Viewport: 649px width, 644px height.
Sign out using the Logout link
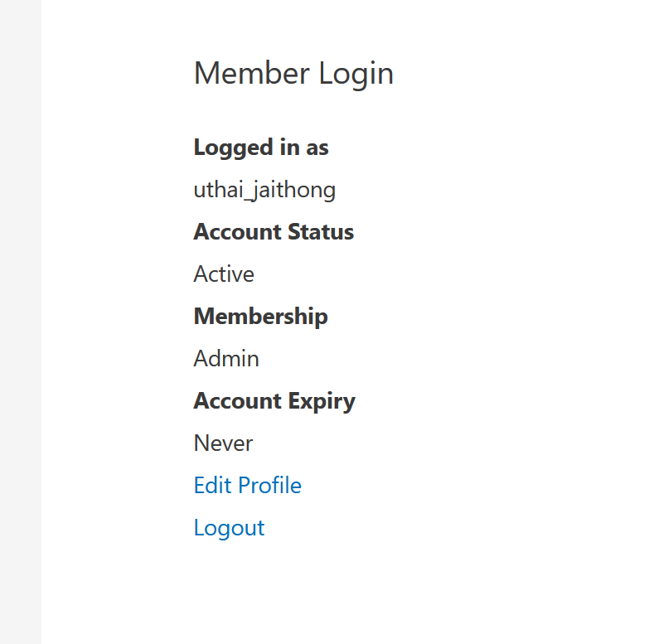(x=229, y=528)
